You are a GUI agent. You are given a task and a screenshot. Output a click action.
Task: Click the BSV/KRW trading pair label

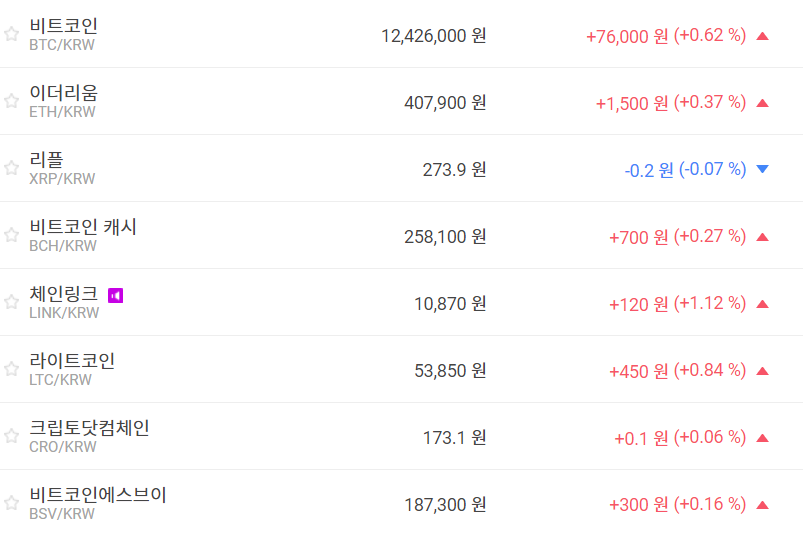tap(62, 514)
